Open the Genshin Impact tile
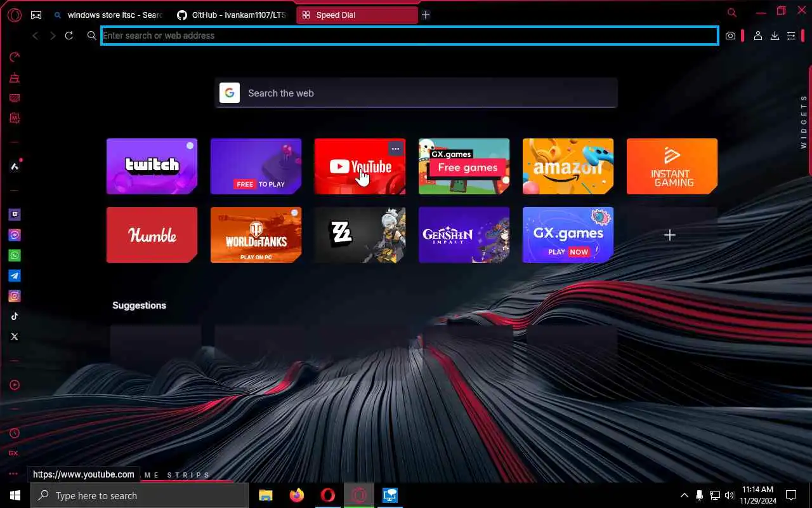812x508 pixels. coord(464,235)
